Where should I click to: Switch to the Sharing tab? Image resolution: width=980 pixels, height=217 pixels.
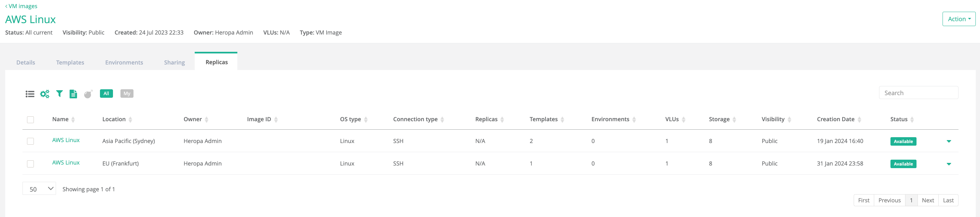point(174,63)
